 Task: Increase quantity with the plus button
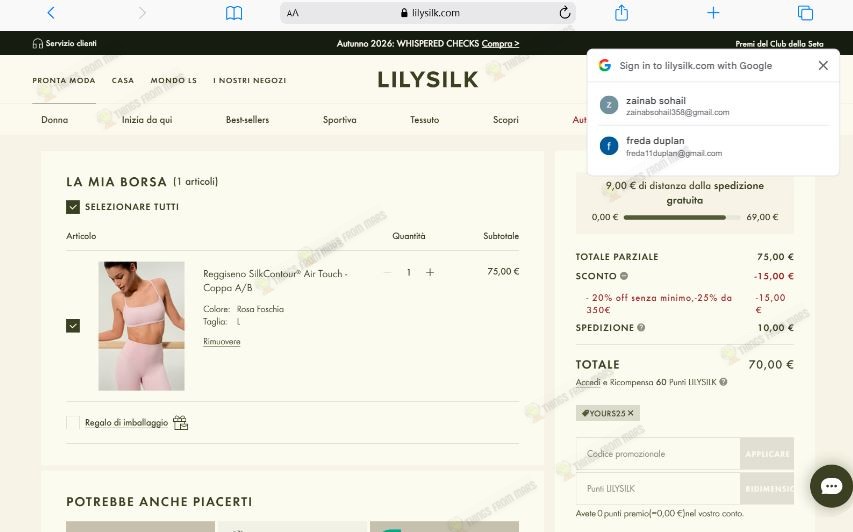(430, 272)
